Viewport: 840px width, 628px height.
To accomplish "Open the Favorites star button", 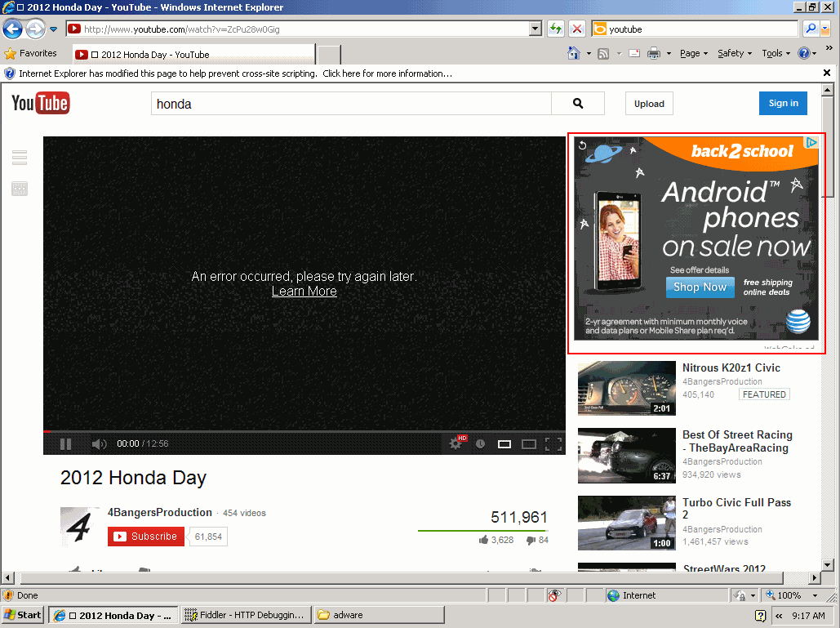I will pyautogui.click(x=30, y=54).
